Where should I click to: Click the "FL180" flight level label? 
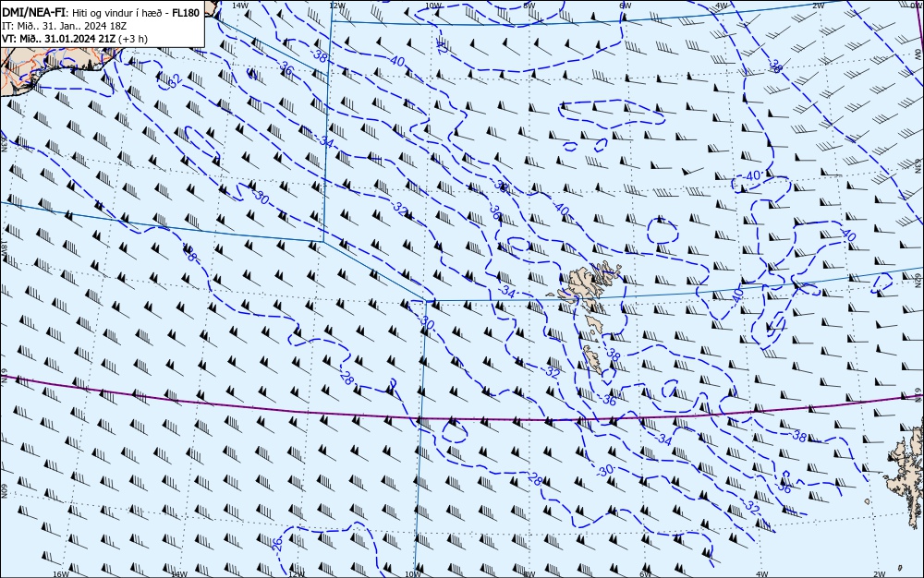click(x=186, y=13)
